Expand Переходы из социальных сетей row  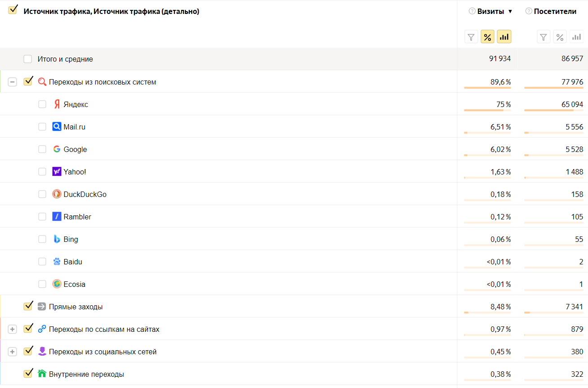click(13, 352)
